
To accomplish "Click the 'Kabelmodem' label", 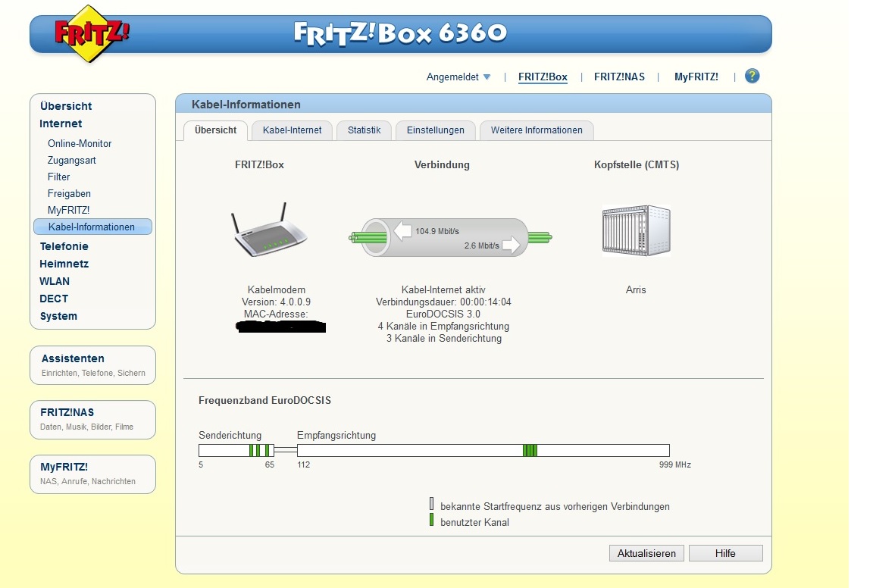I will [276, 289].
